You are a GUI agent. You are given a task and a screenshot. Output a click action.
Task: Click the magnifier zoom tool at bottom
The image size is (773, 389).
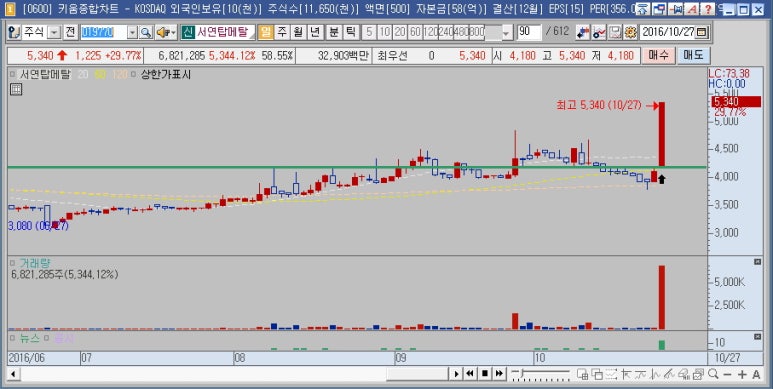[713, 374]
